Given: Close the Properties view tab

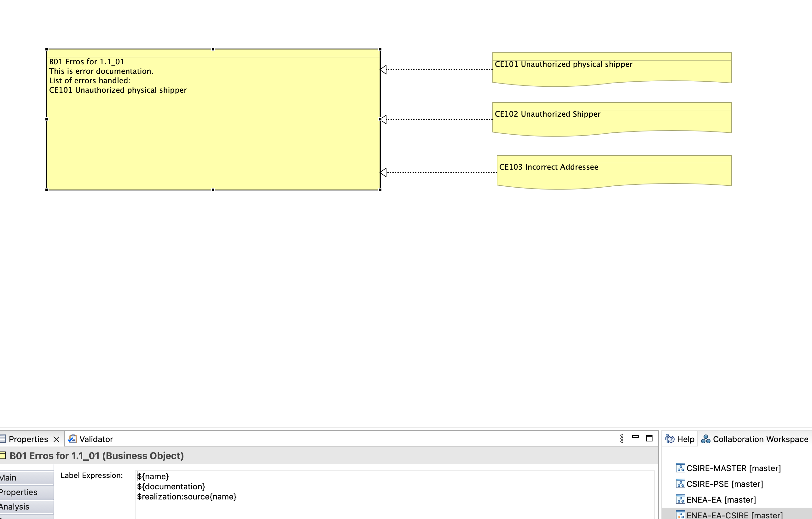Looking at the screenshot, I should pyautogui.click(x=56, y=439).
